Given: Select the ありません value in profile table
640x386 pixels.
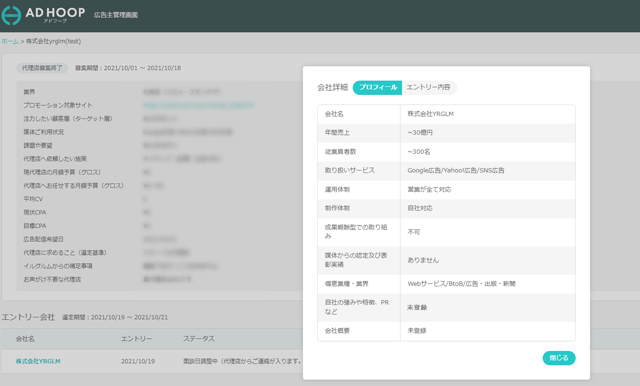Looking at the screenshot, I should [423, 260].
